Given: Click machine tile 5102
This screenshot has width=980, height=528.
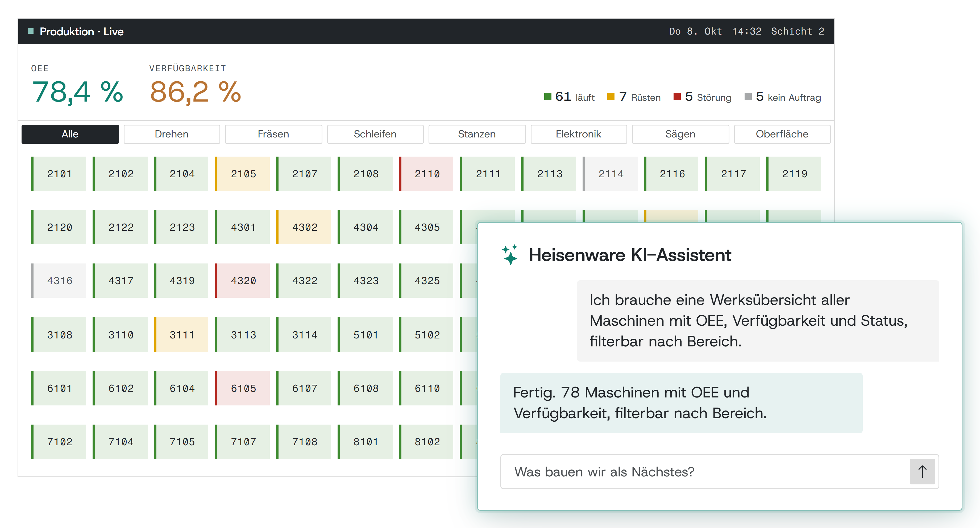Looking at the screenshot, I should [x=426, y=334].
